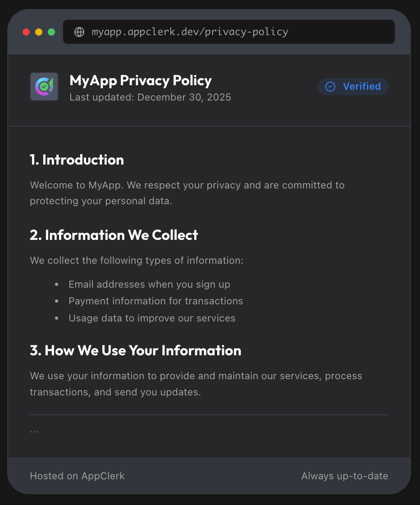
Task: Click the Verified badge pill
Action: [353, 87]
